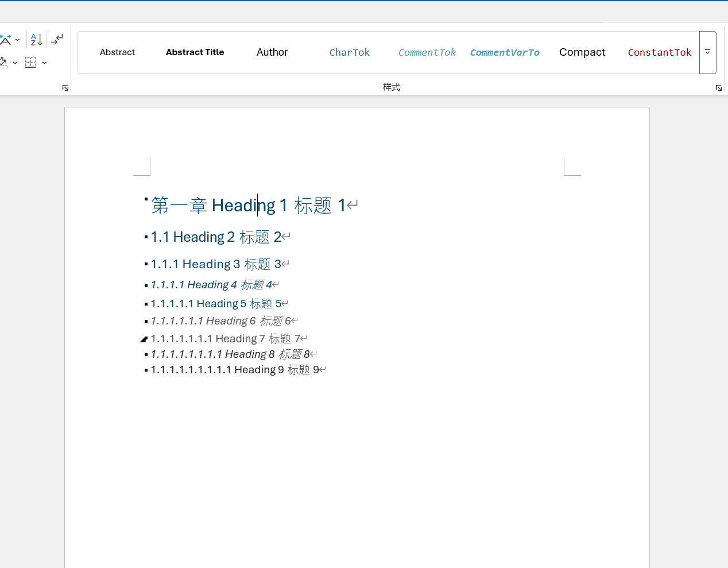Screen dimensions: 728x568
Task: Apply the Compact style
Action: pos(582,52)
